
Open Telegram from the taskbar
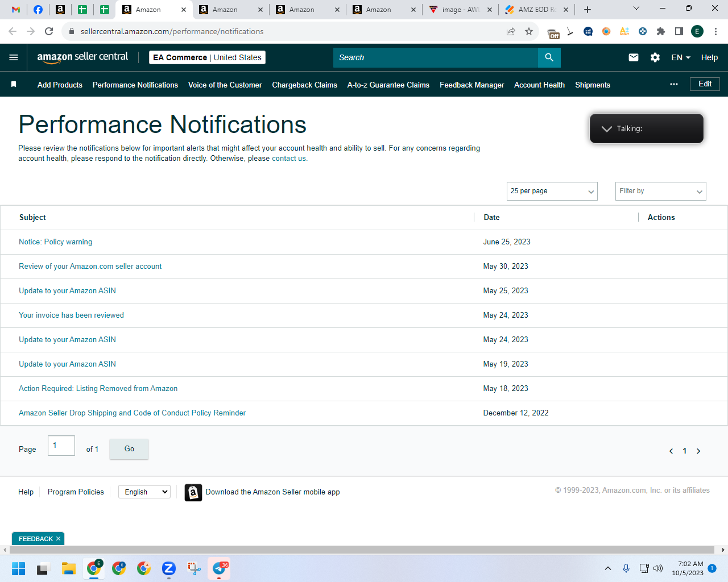219,568
